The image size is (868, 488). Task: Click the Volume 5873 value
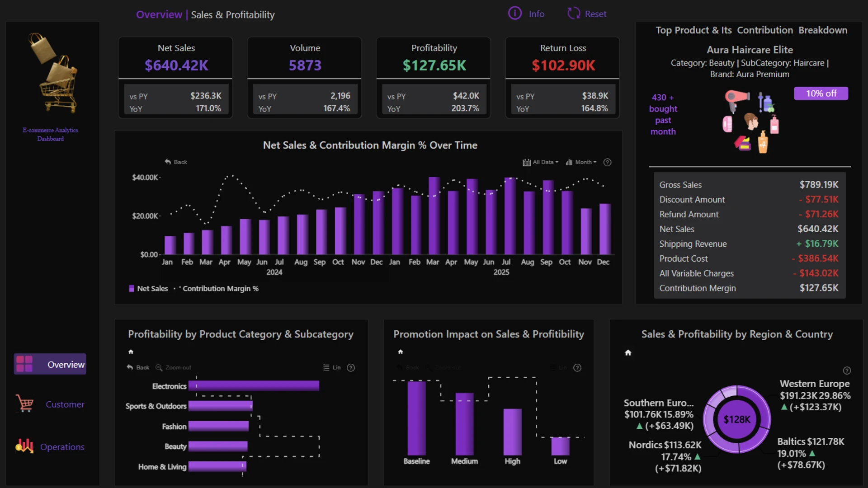(x=305, y=66)
